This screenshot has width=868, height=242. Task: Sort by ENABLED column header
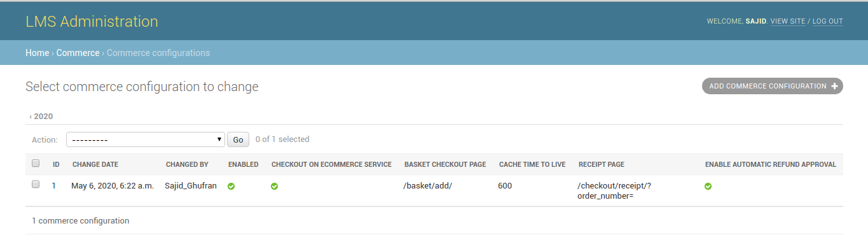(x=244, y=164)
